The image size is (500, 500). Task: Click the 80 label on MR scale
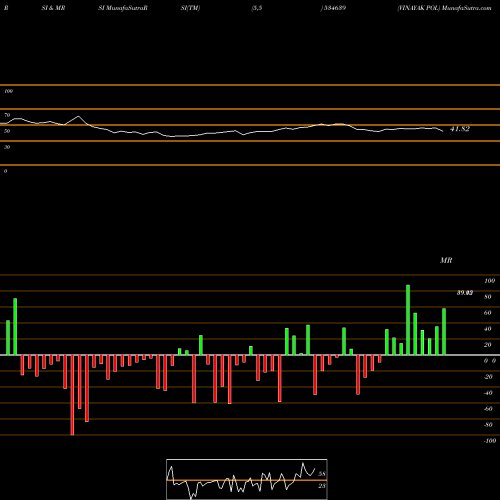pos(488,297)
